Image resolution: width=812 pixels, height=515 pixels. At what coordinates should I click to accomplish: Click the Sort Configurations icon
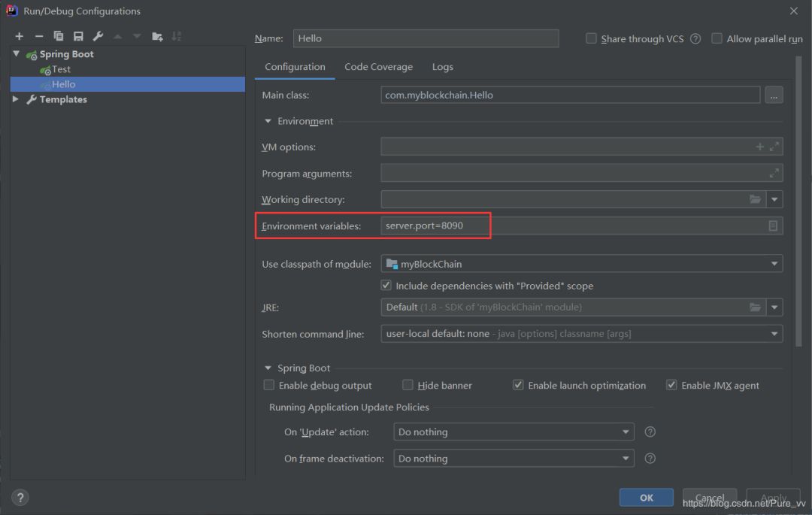(177, 36)
